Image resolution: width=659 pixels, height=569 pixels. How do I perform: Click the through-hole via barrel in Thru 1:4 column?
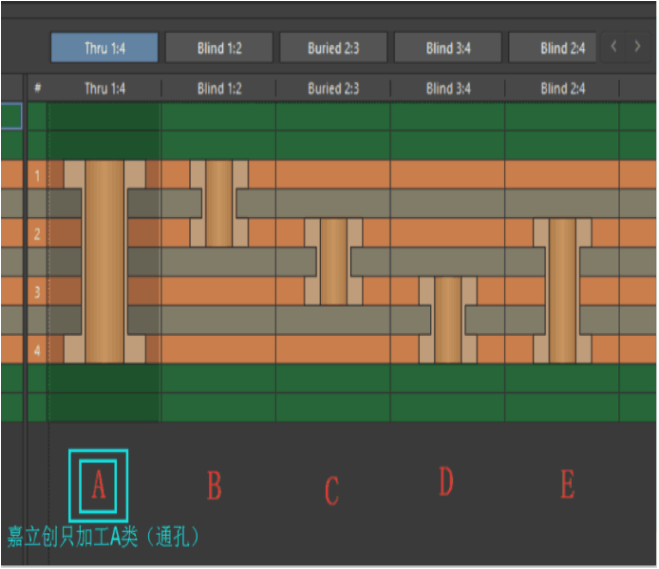pos(105,262)
